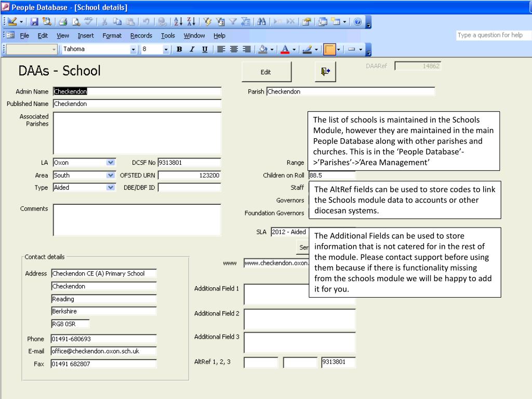Screen dimensions: 532x399
Task: Open the Format menu
Action: tap(112, 36)
